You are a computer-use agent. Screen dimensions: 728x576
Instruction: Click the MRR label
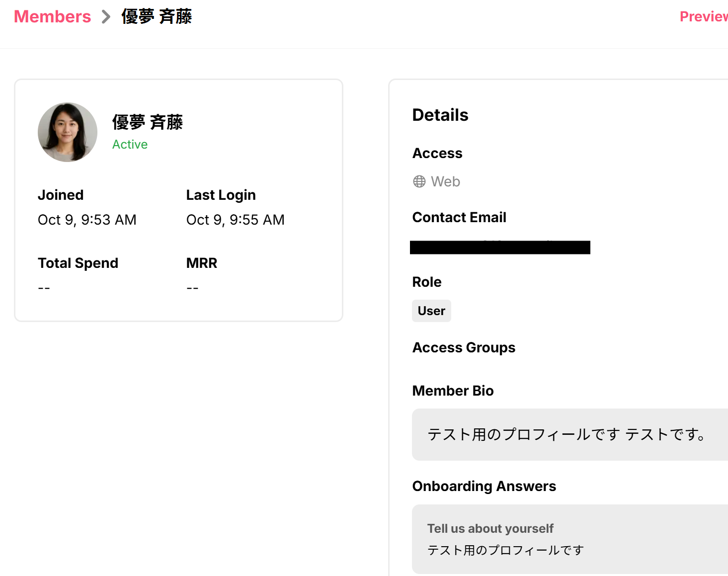[202, 263]
